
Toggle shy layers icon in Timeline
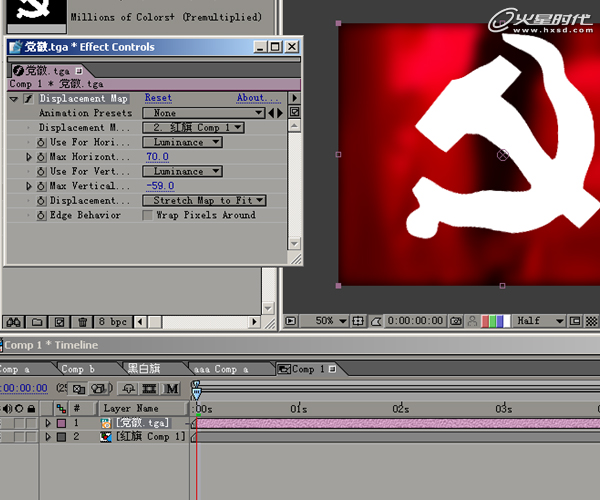(x=129, y=389)
